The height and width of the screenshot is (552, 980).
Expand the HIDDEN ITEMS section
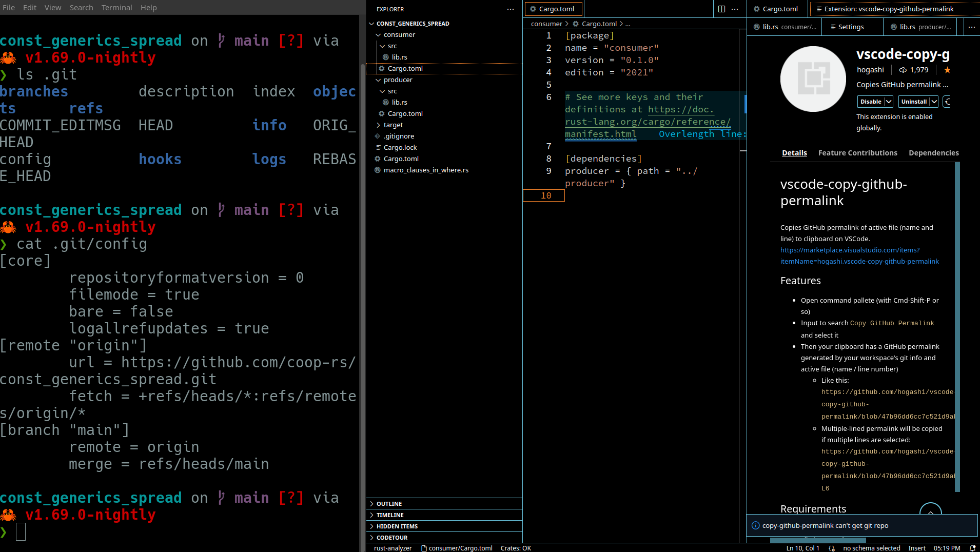444,526
